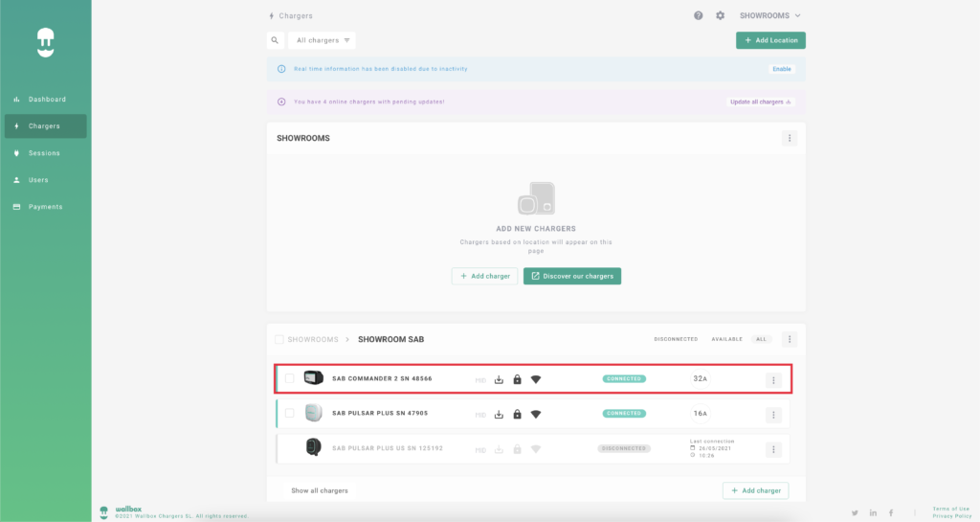Open the Privacy Policy link
Screen dimensions: 980x522
click(952, 516)
